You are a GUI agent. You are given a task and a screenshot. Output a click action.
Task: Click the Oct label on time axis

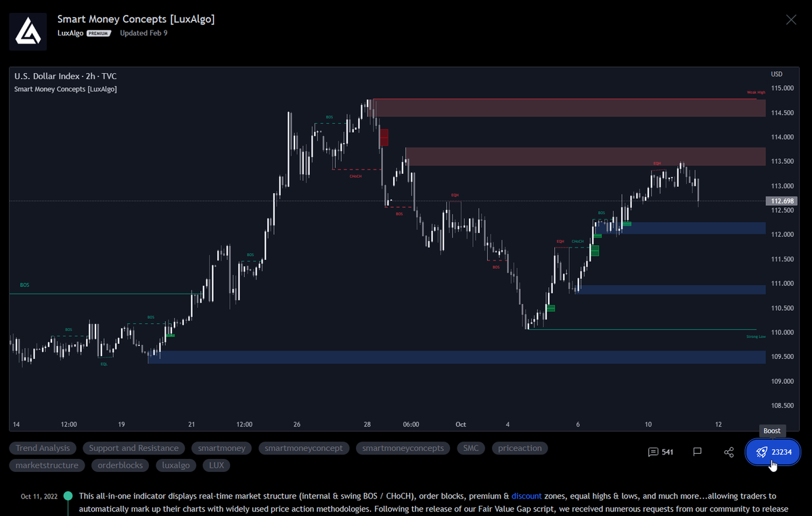(461, 425)
